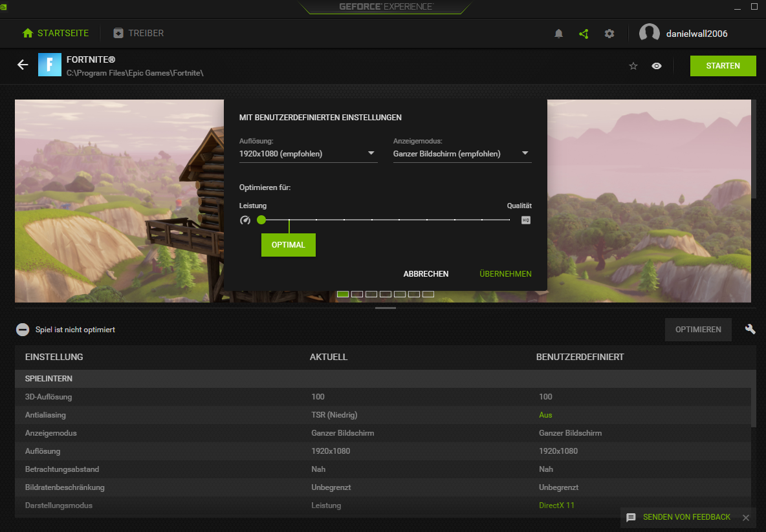Click Übernehmen to apply settings
766x532 pixels.
pyautogui.click(x=506, y=274)
